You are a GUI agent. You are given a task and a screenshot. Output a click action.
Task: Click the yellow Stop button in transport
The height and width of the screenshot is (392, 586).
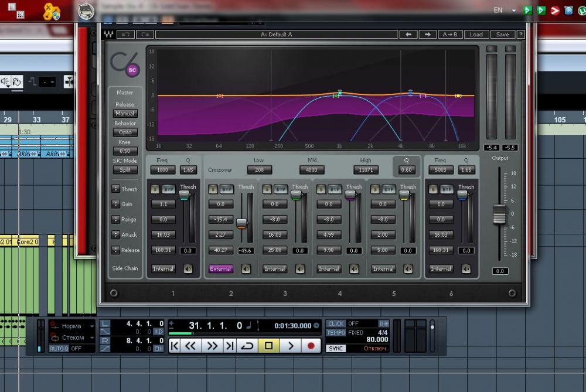(268, 346)
